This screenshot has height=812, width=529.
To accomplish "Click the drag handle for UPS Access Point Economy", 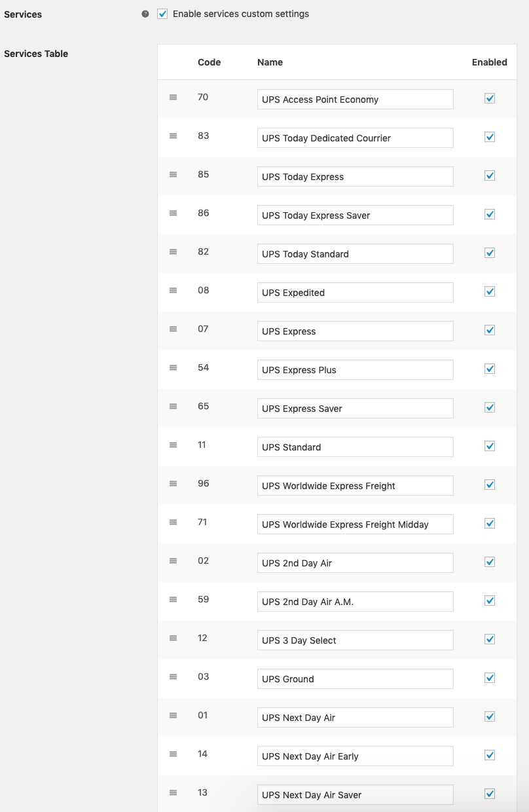I will click(x=173, y=97).
